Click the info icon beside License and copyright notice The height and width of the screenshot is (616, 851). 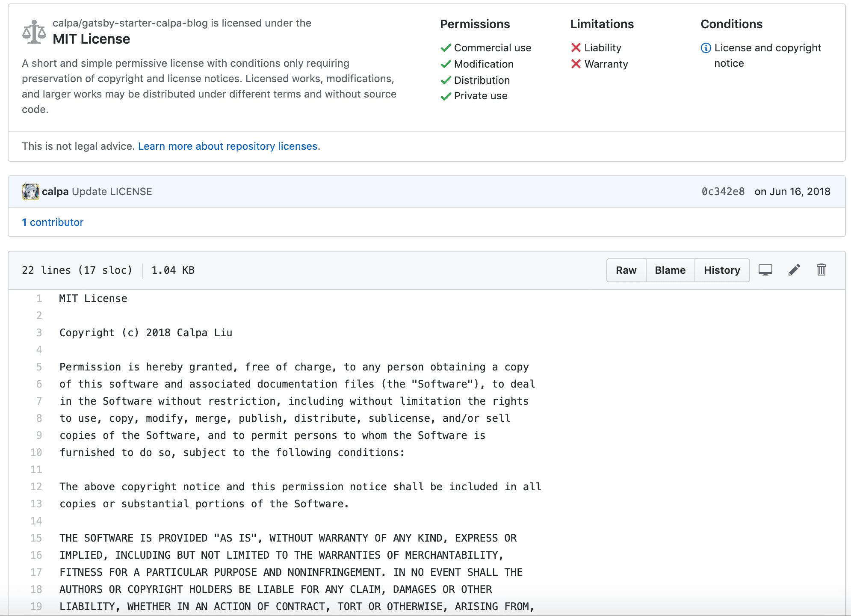click(x=706, y=48)
